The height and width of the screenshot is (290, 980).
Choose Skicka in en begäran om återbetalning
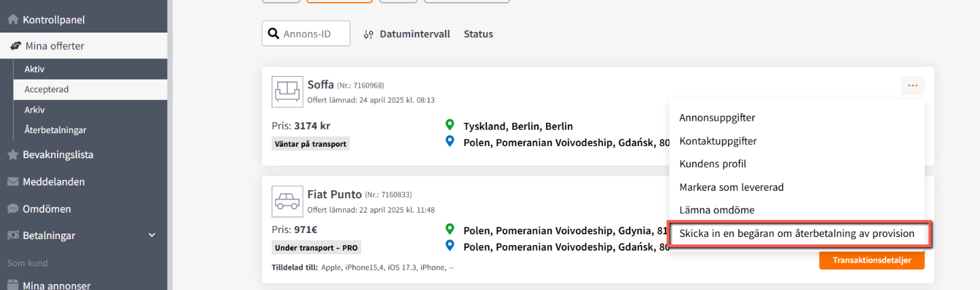(797, 233)
